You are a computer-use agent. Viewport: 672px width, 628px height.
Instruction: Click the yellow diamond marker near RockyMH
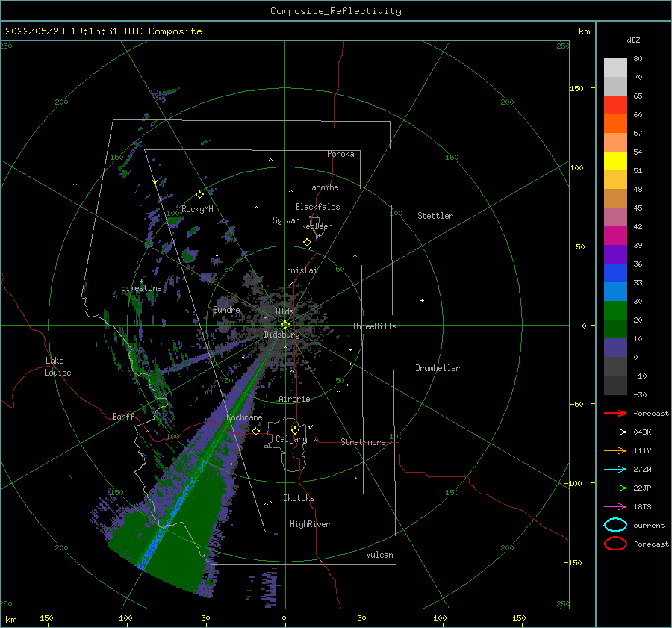click(199, 195)
